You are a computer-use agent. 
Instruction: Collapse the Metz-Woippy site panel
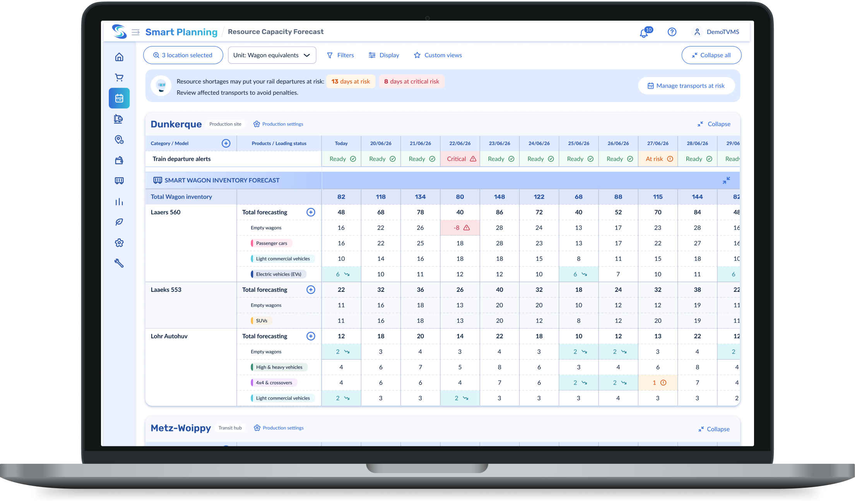pyautogui.click(x=714, y=429)
